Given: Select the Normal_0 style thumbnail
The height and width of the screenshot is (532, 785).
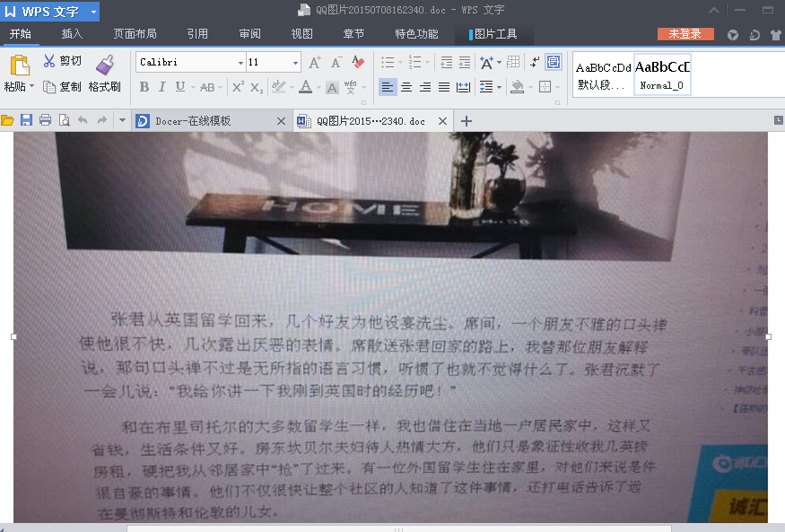Looking at the screenshot, I should click(x=663, y=74).
